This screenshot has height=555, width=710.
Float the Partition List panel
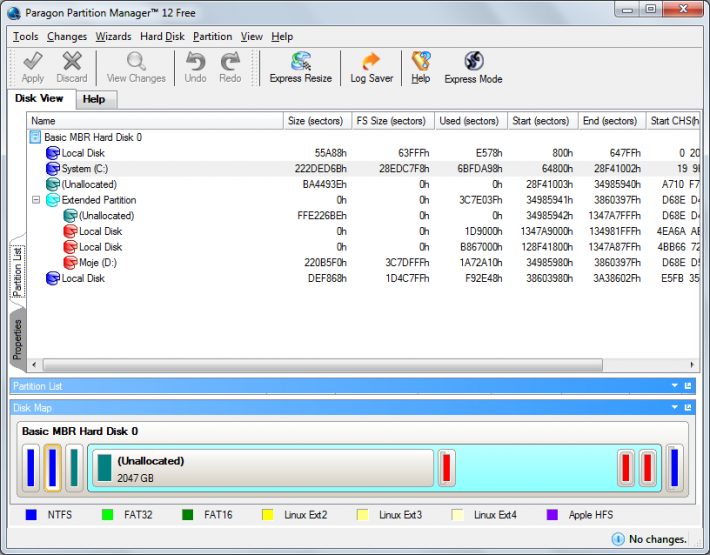(688, 386)
